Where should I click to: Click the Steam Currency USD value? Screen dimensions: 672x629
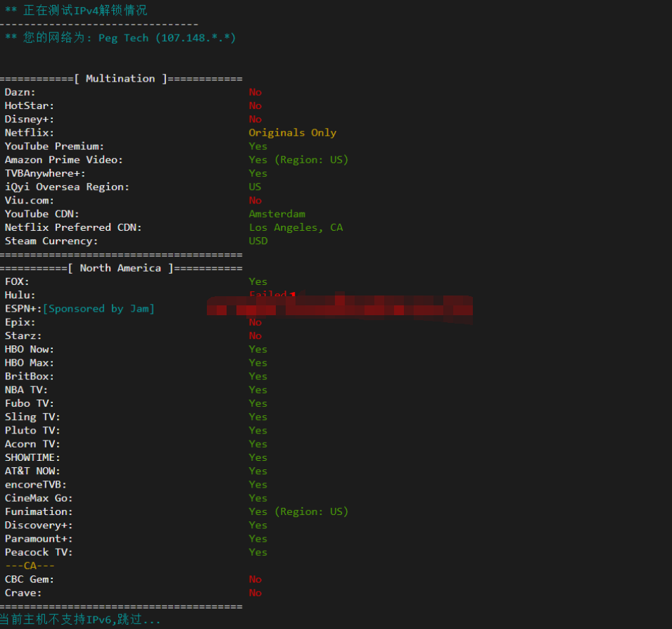(x=258, y=241)
